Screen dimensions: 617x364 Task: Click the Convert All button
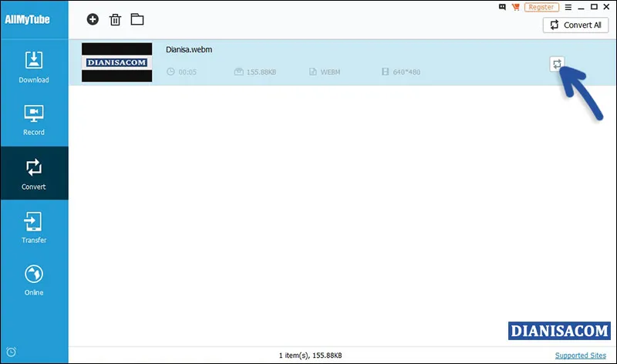(x=575, y=25)
